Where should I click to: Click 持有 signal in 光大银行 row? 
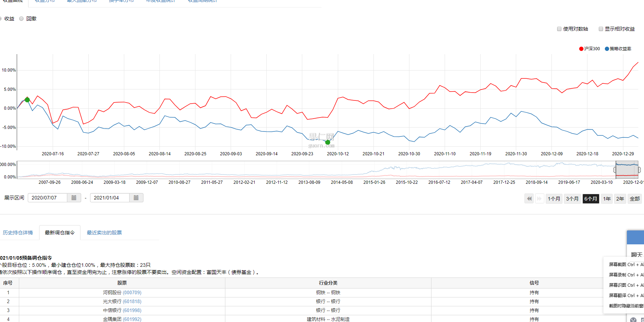click(x=534, y=301)
